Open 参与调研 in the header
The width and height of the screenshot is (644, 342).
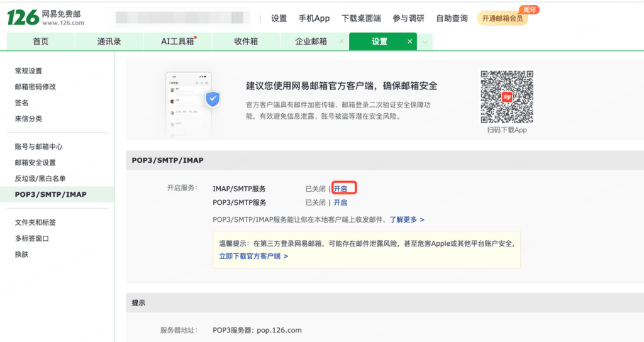point(408,18)
